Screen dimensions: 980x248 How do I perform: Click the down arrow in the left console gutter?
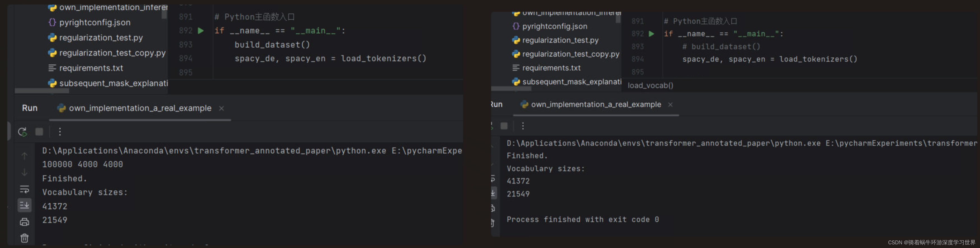[x=24, y=172]
